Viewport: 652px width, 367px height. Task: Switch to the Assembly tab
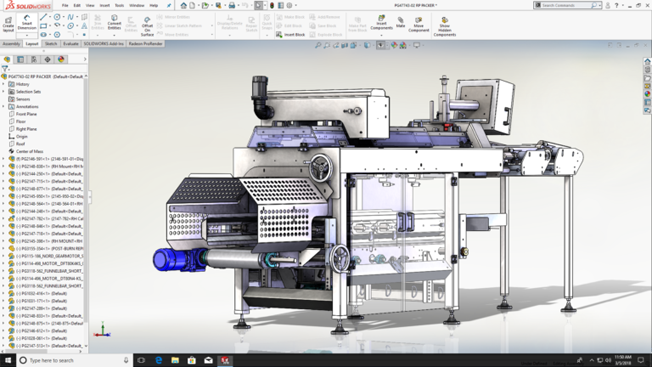[11, 44]
